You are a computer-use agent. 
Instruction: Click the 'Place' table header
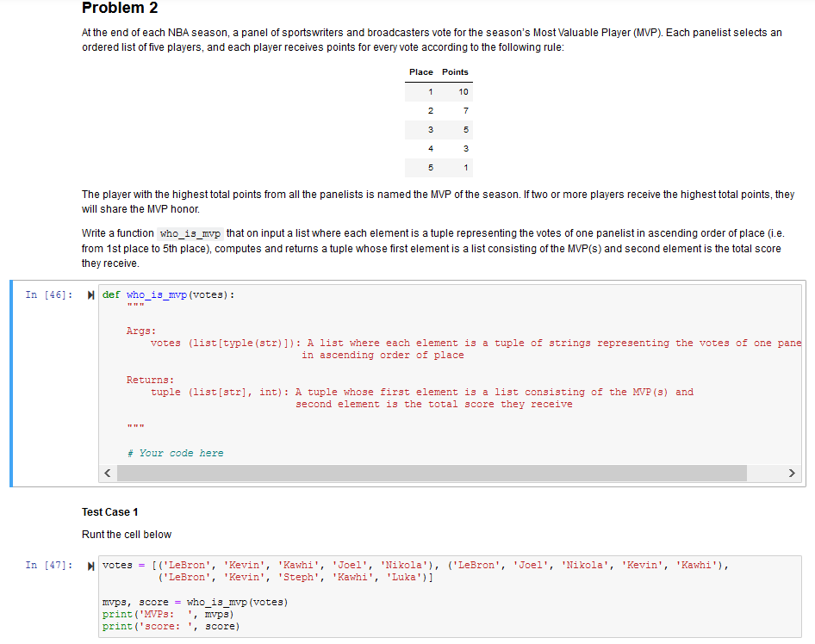point(421,72)
